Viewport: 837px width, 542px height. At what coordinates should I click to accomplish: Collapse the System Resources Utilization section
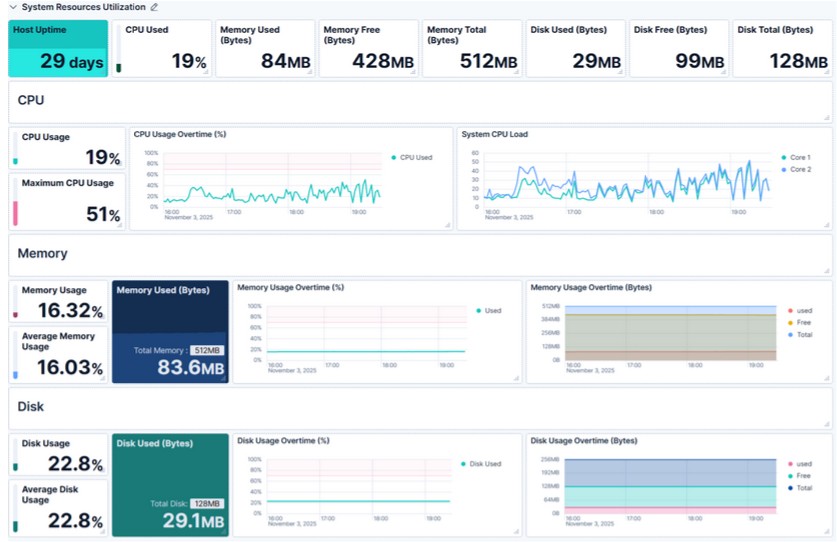[12, 7]
